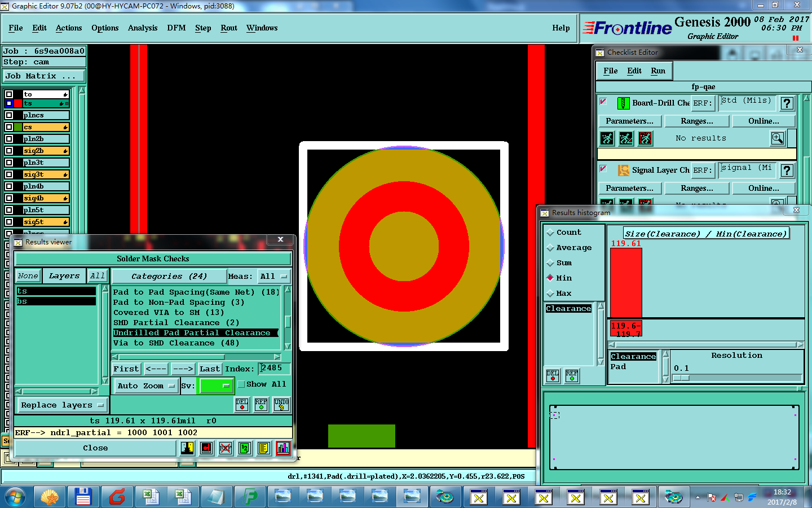Click the UNDO icon in Results viewer
The width and height of the screenshot is (812, 508).
[x=281, y=404]
